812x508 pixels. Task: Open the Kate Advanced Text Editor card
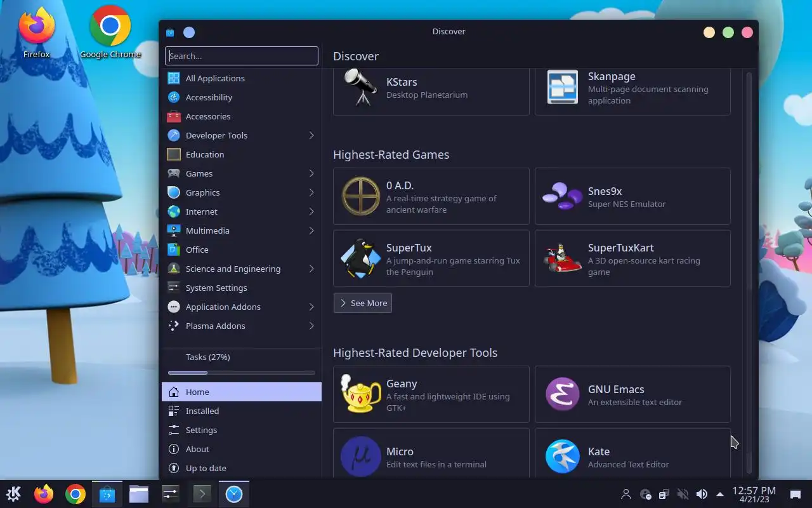(632, 453)
